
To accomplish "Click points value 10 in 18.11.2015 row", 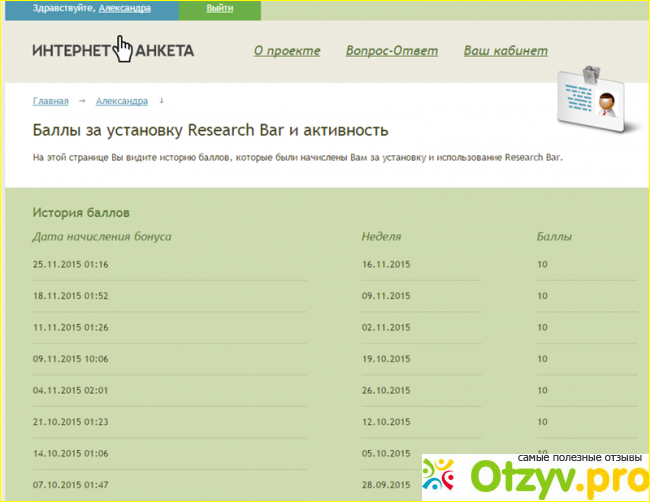I will (542, 296).
